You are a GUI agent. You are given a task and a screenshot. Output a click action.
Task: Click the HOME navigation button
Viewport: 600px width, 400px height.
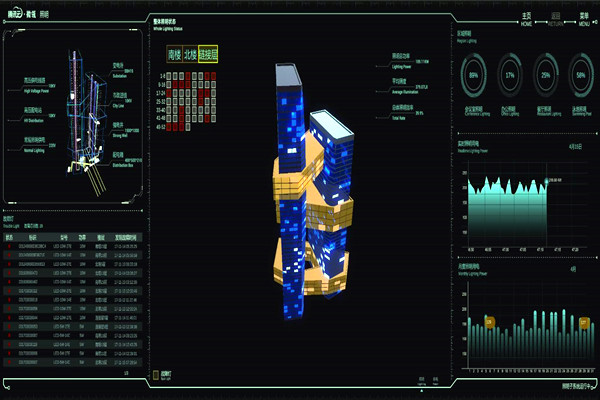[527, 19]
